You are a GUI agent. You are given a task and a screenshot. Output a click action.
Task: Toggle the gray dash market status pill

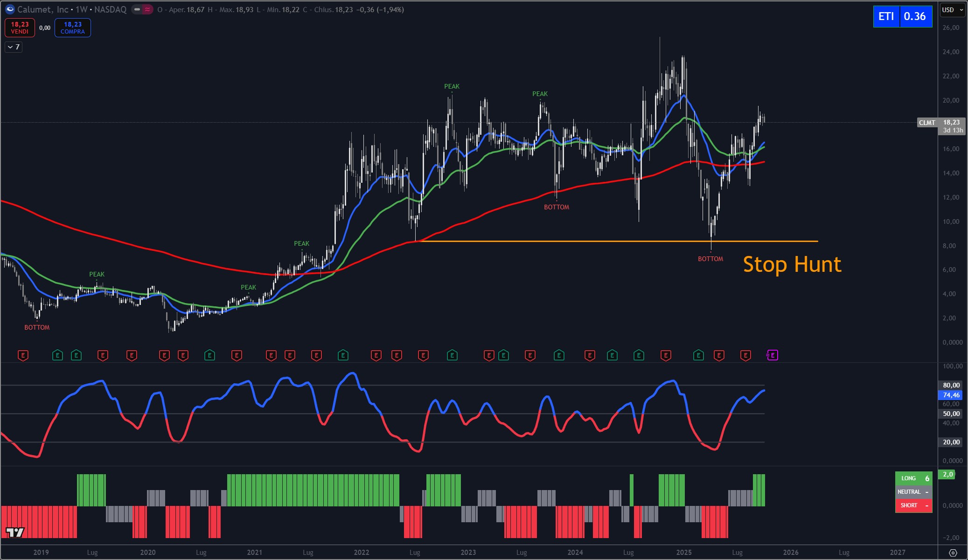tap(137, 9)
